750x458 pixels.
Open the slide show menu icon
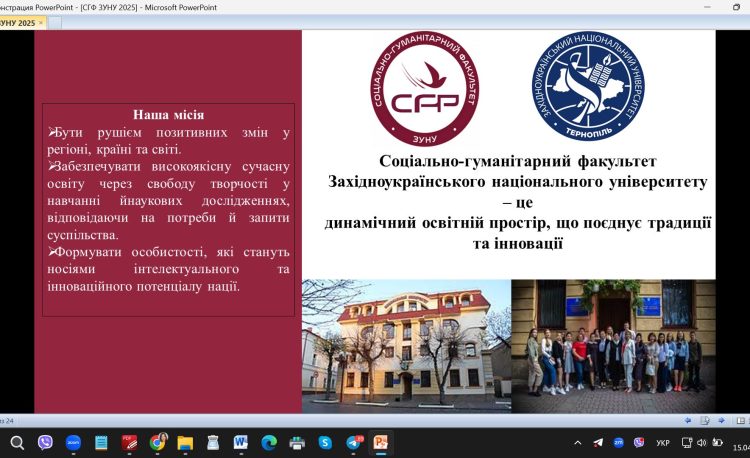point(705,421)
